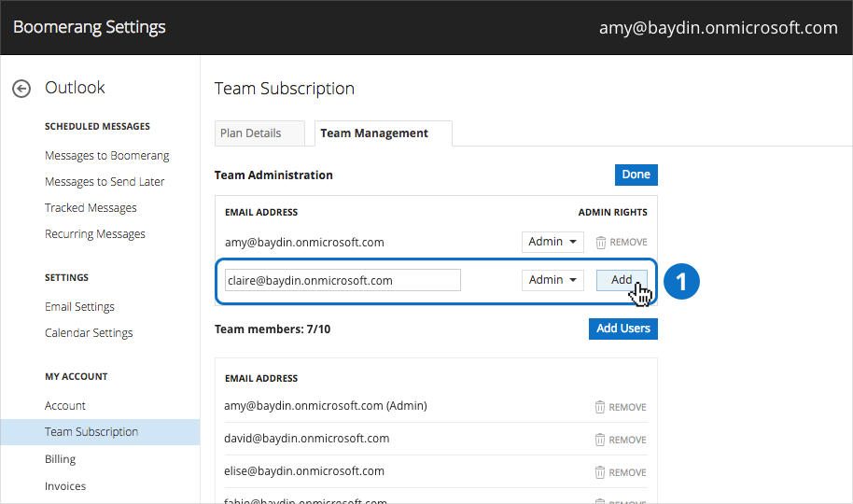Select the Team Management tab

pos(383,133)
